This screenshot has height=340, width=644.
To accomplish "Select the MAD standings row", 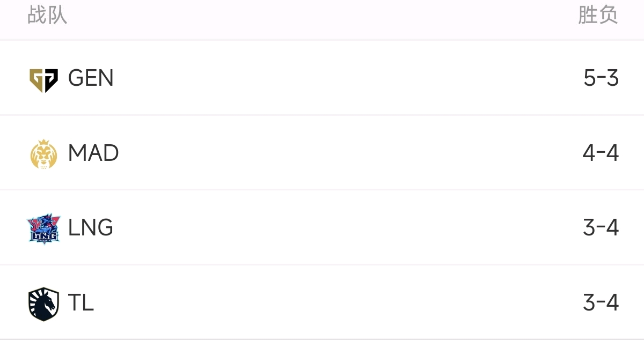I will coord(322,152).
